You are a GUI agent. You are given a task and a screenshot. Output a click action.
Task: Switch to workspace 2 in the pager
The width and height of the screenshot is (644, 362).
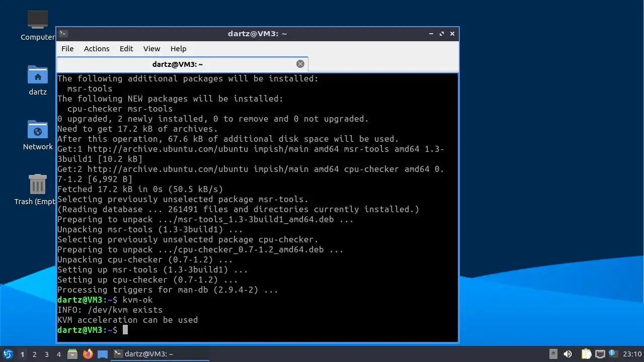point(34,354)
